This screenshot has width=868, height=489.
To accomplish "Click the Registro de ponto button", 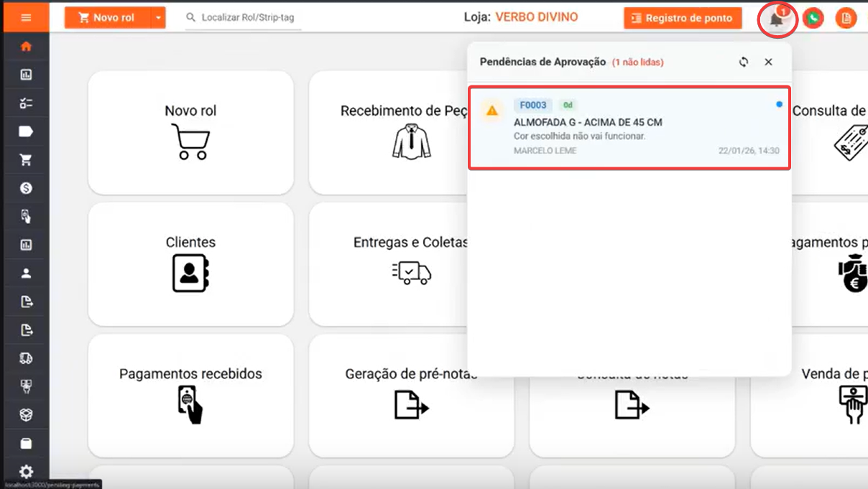I will (x=682, y=19).
